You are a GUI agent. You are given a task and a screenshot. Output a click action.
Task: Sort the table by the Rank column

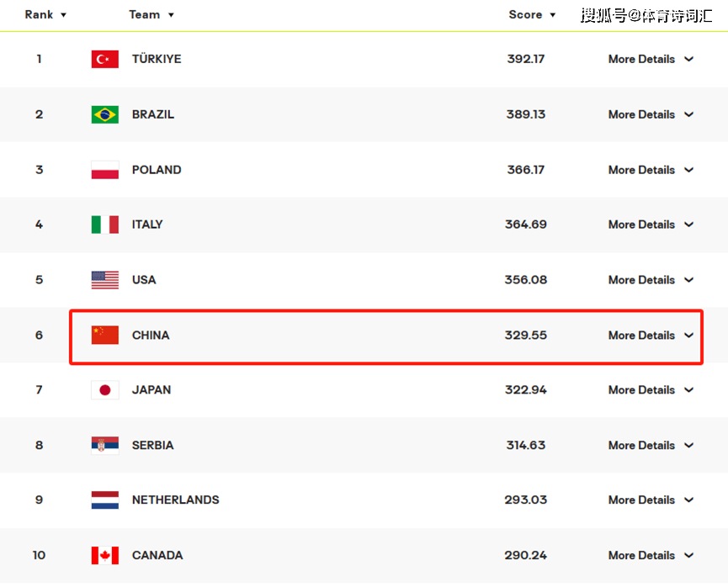click(45, 15)
